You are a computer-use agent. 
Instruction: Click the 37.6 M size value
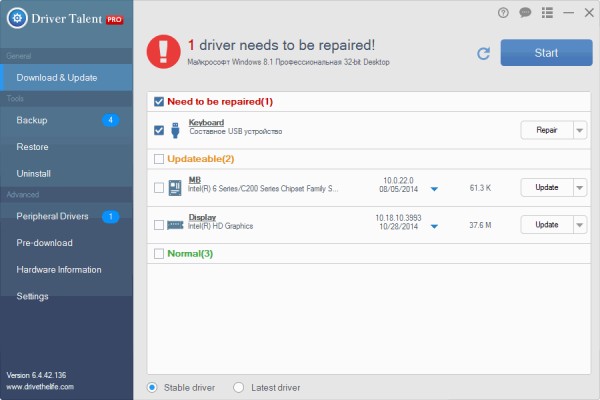(x=480, y=225)
